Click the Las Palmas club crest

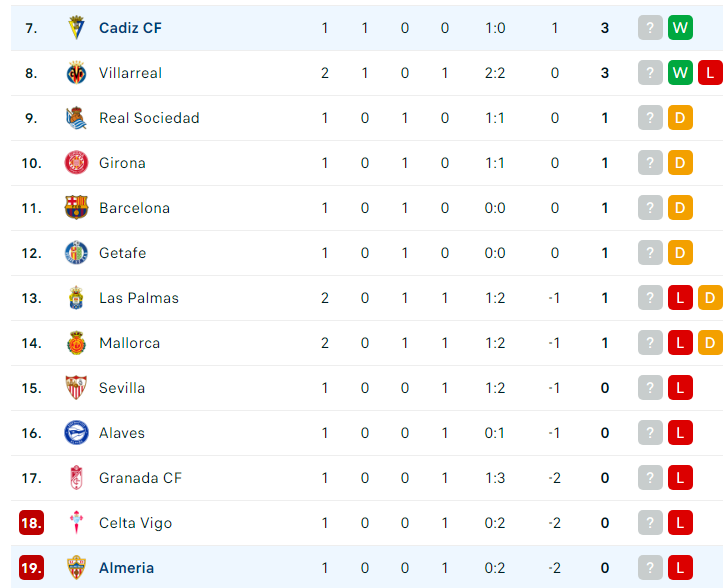[76, 297]
